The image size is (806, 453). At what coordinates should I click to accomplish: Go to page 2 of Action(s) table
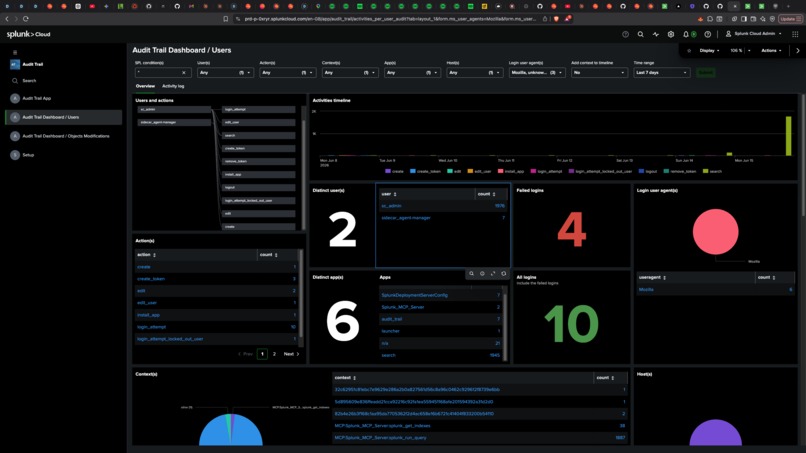pyautogui.click(x=274, y=354)
